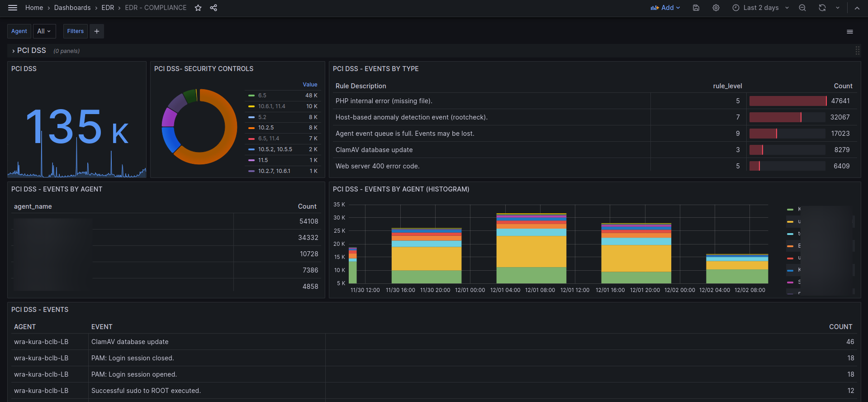Click the save dashboard icon
The width and height of the screenshot is (868, 402).
click(x=696, y=8)
